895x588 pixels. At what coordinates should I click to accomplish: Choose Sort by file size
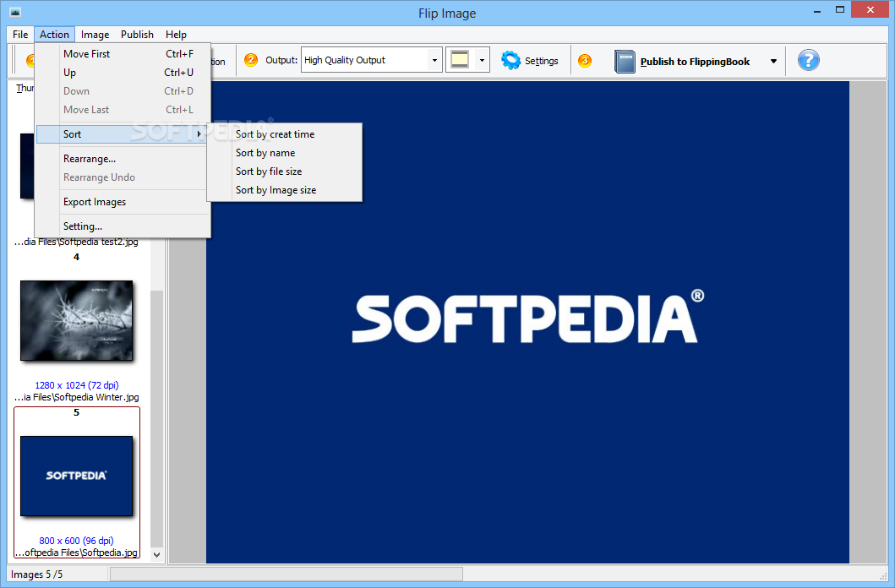click(284, 171)
